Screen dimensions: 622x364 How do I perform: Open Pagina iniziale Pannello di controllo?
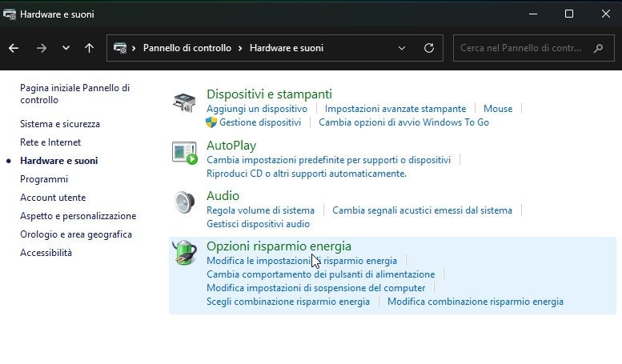[74, 94]
